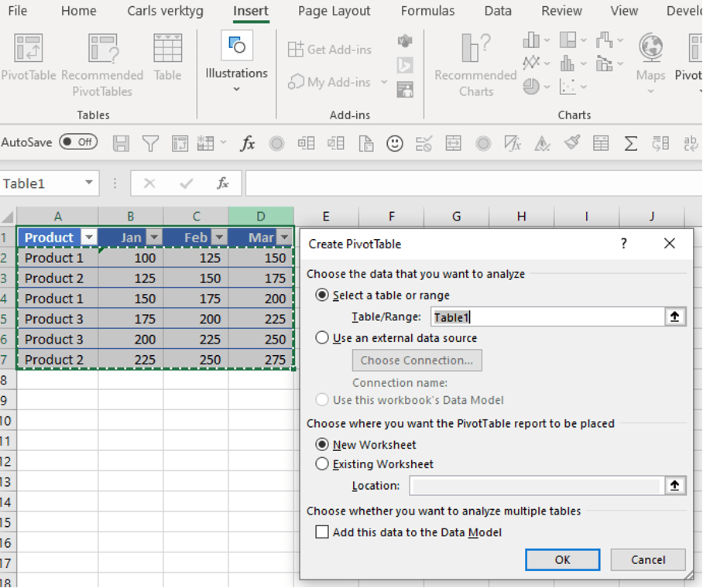Click the ab replace icon in toolbar
This screenshot has width=703, height=588.
coord(690,143)
